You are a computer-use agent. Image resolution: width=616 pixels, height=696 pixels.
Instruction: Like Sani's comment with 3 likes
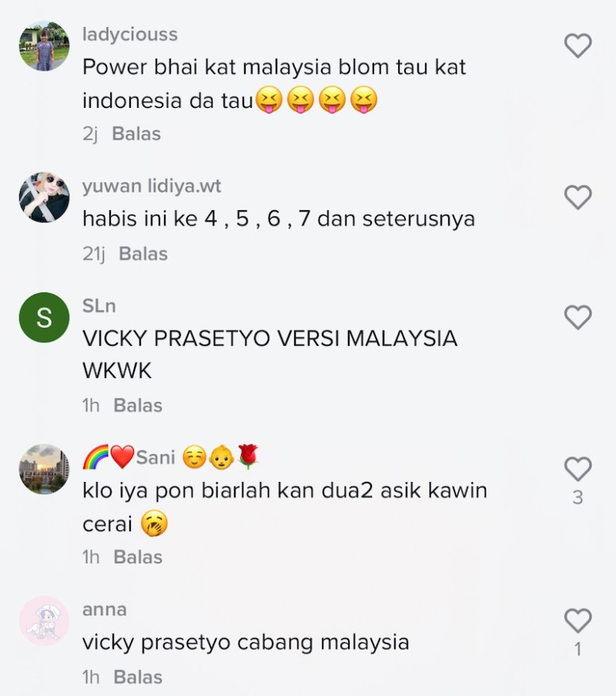click(578, 468)
